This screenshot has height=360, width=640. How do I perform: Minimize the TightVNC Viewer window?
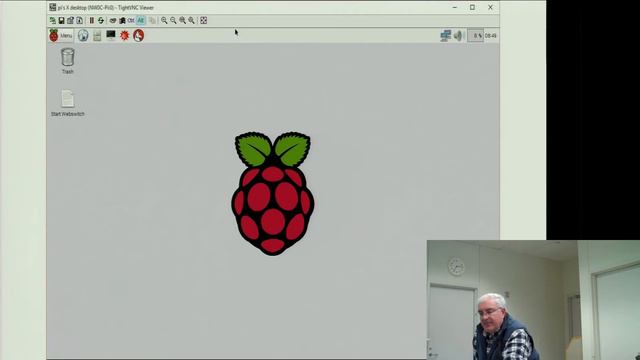455,7
